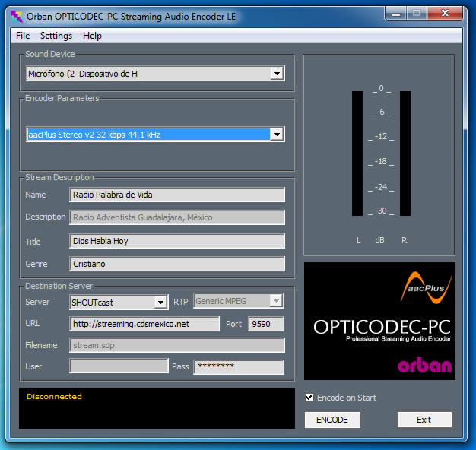Image resolution: width=476 pixels, height=450 pixels.
Task: Click the Stream Description group label
Action: (x=59, y=177)
